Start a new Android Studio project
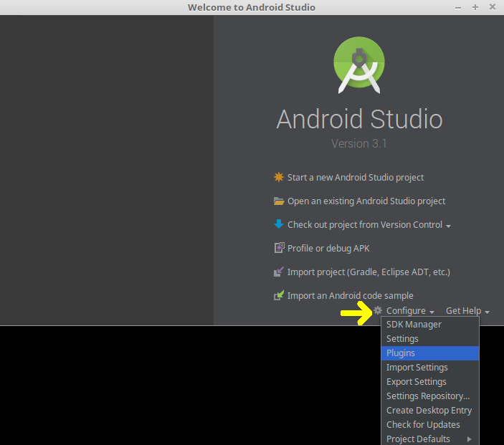Viewport: 504px width, 445px height. [x=355, y=178]
